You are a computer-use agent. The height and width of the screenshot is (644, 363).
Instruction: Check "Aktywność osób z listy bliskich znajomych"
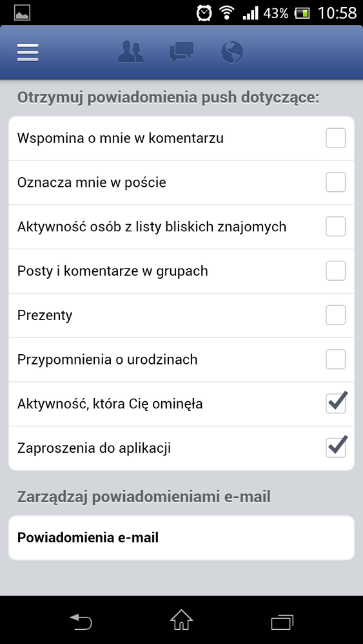point(335,227)
